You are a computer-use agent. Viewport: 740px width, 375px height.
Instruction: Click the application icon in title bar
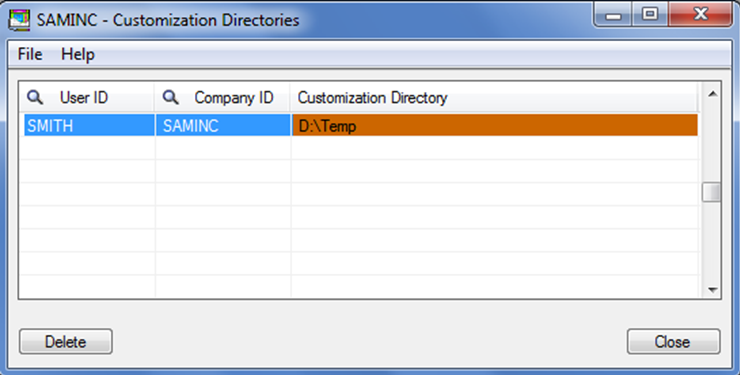pos(20,20)
